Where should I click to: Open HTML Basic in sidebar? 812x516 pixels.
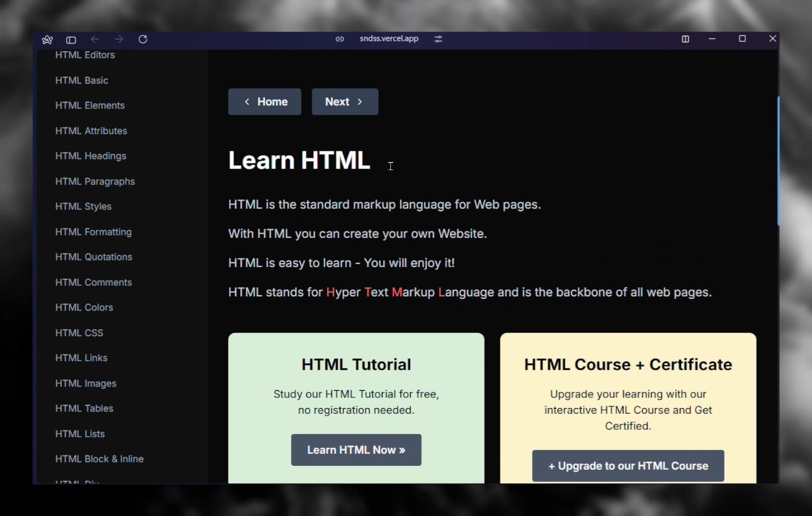pyautogui.click(x=82, y=80)
